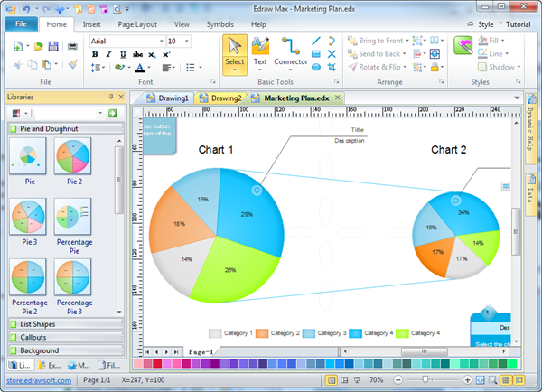Close the Marketing Plan.edx tab
The height and width of the screenshot is (392, 542).
point(337,98)
